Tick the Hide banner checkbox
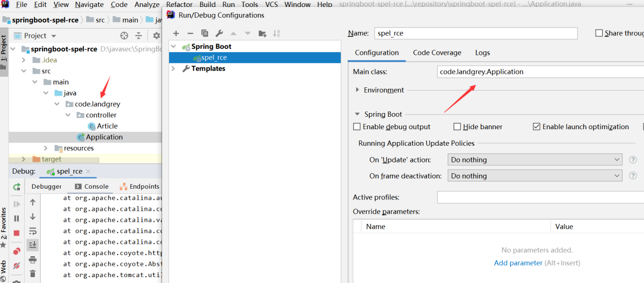The height and width of the screenshot is (283, 644). (x=457, y=127)
